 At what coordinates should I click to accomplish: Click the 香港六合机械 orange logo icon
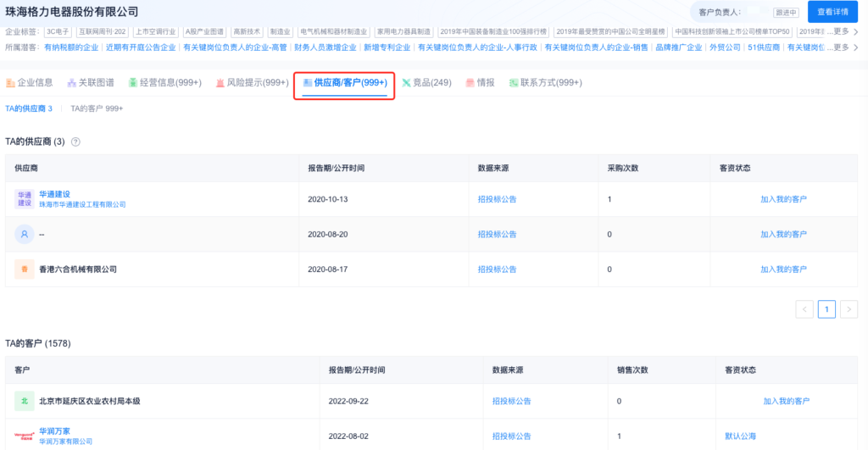point(24,269)
